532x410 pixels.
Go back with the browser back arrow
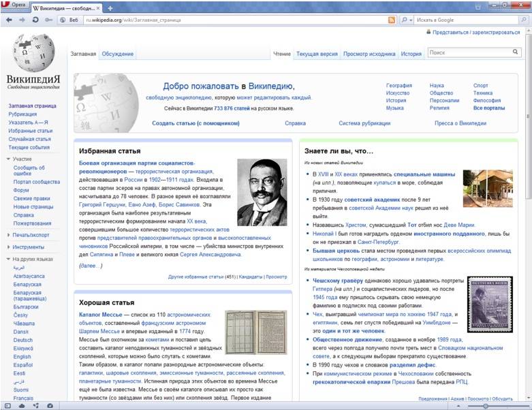coord(9,20)
